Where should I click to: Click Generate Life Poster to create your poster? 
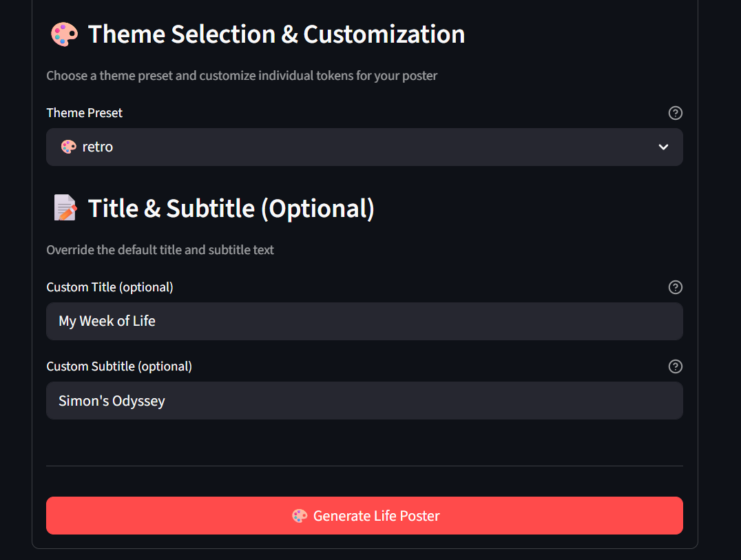point(364,515)
